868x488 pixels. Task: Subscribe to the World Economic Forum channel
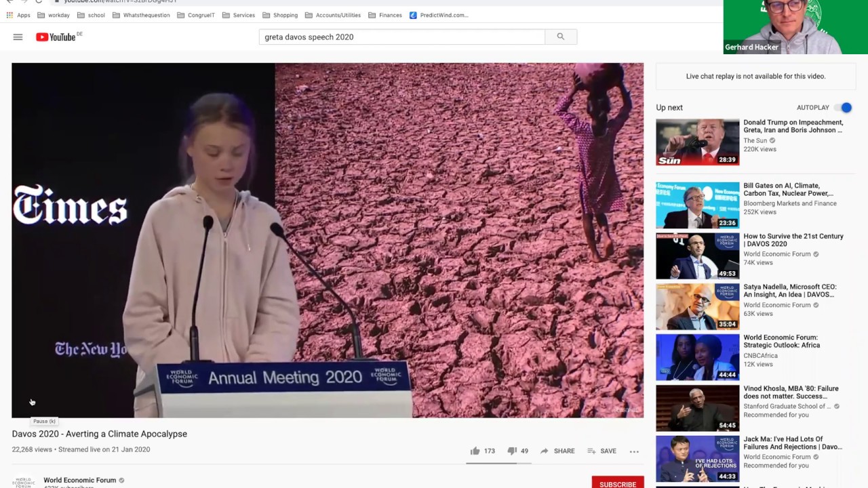click(618, 484)
